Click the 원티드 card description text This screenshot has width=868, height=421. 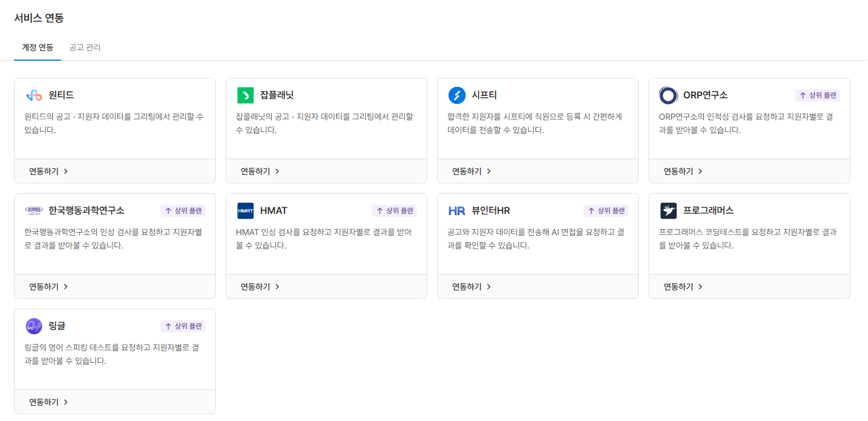(114, 123)
